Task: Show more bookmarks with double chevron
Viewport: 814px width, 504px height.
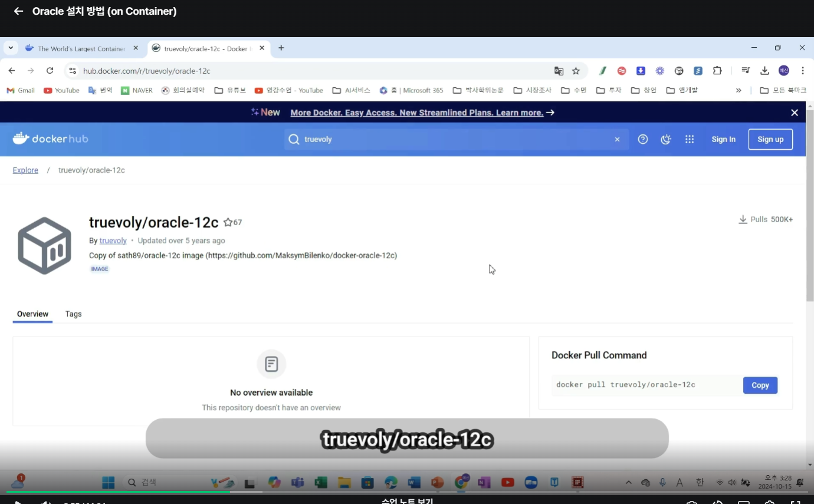Action: click(x=738, y=90)
